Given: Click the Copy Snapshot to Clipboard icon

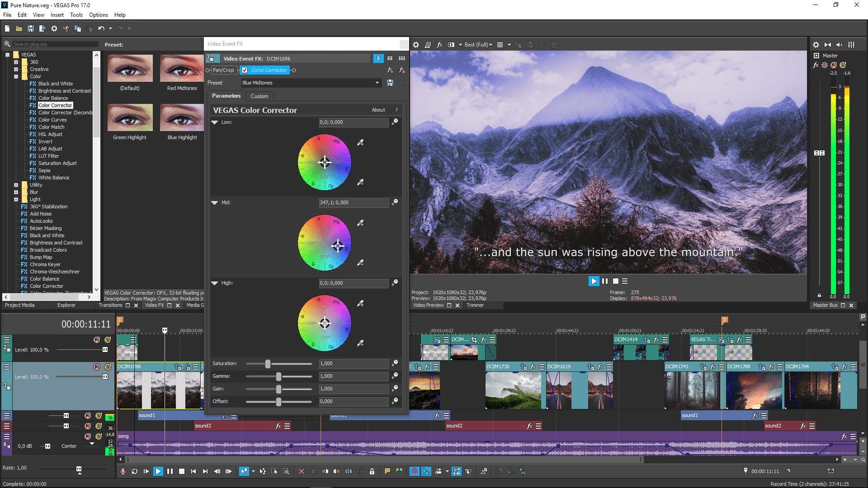Looking at the screenshot, I should [518, 45].
